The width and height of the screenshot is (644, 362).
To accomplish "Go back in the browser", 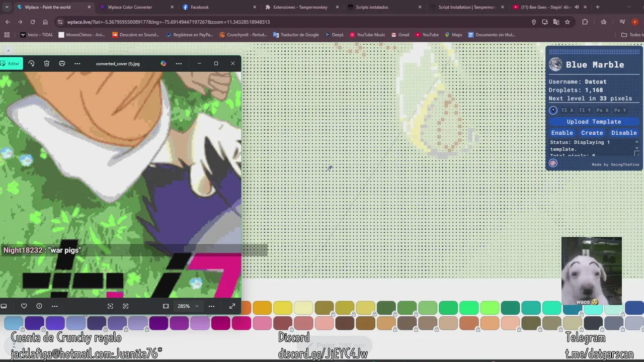I will click(8, 22).
